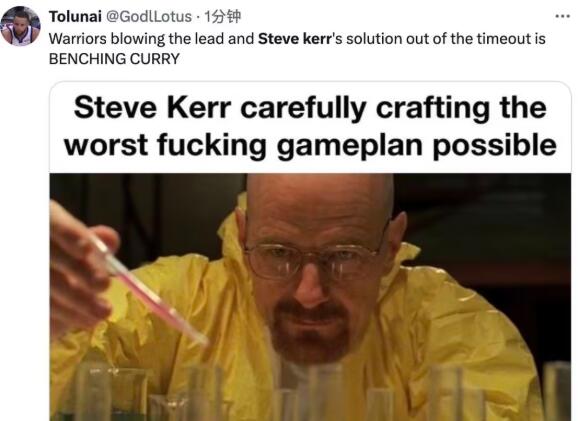Click the word "worst" in meme caption
The image size is (578, 421).
pos(107,145)
